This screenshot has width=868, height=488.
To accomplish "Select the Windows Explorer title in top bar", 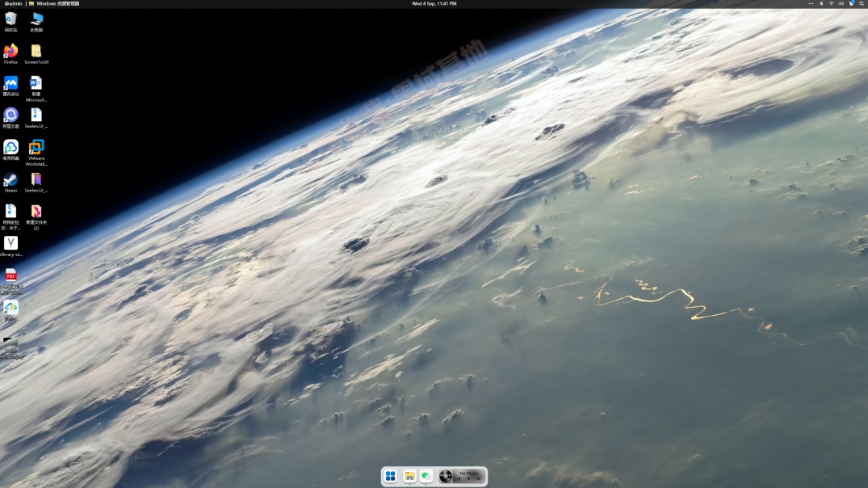I will point(57,3).
